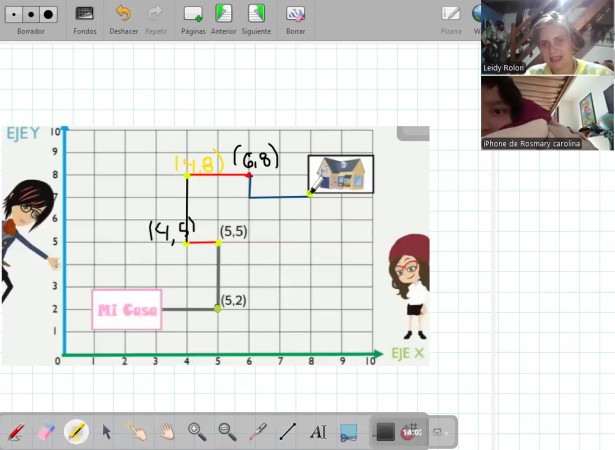
Task: Open the screen capture scissors tool
Action: click(348, 432)
